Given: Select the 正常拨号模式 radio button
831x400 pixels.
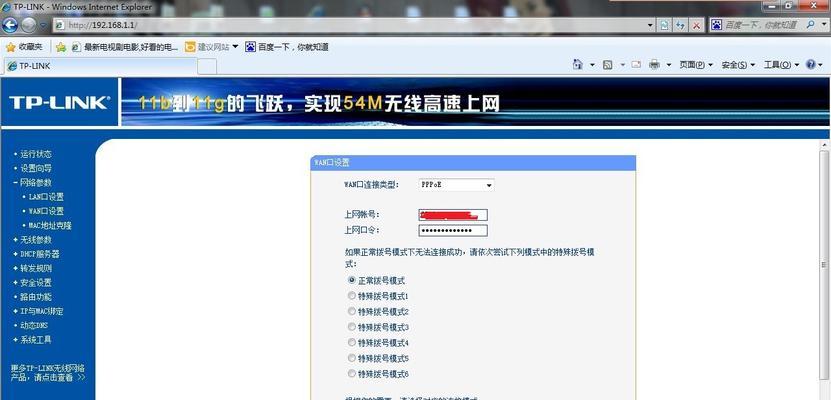Looking at the screenshot, I should (x=351, y=280).
